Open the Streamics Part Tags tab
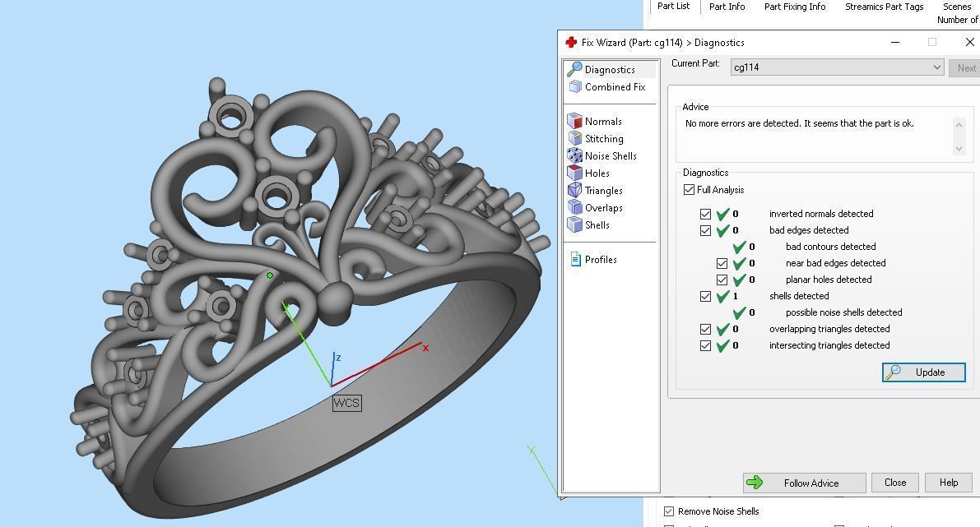The image size is (980, 527). point(884,7)
